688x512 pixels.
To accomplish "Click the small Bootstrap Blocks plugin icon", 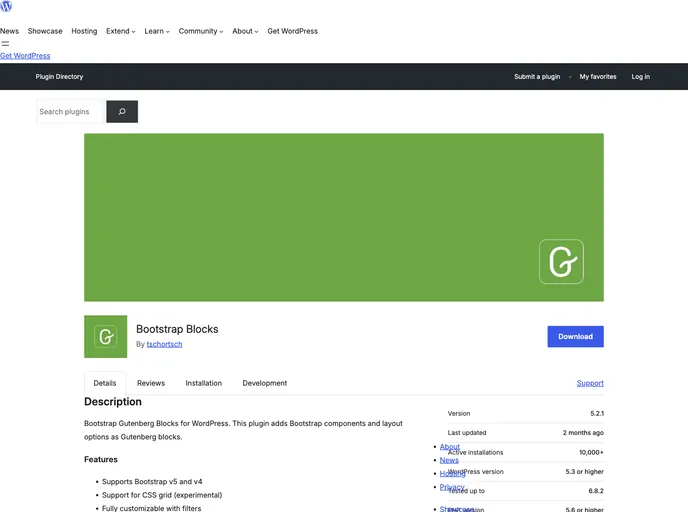I will point(106,337).
